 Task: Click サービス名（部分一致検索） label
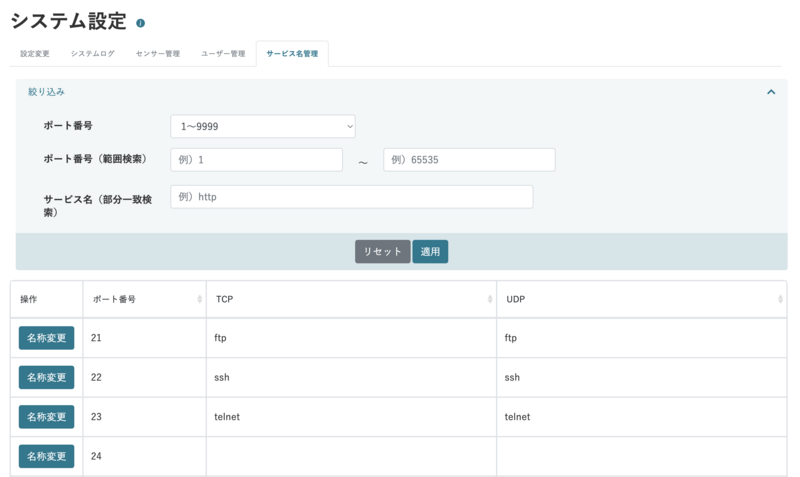97,206
